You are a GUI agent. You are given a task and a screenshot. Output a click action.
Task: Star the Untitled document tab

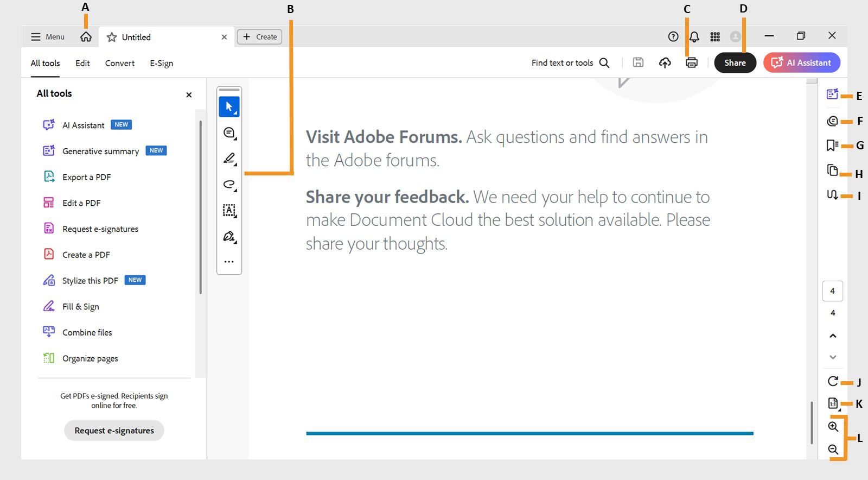click(112, 37)
